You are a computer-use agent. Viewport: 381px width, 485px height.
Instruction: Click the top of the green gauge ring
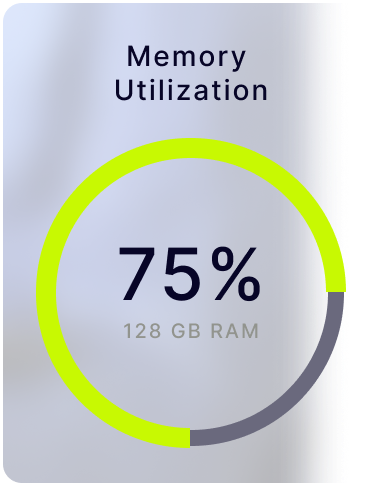[191, 148]
